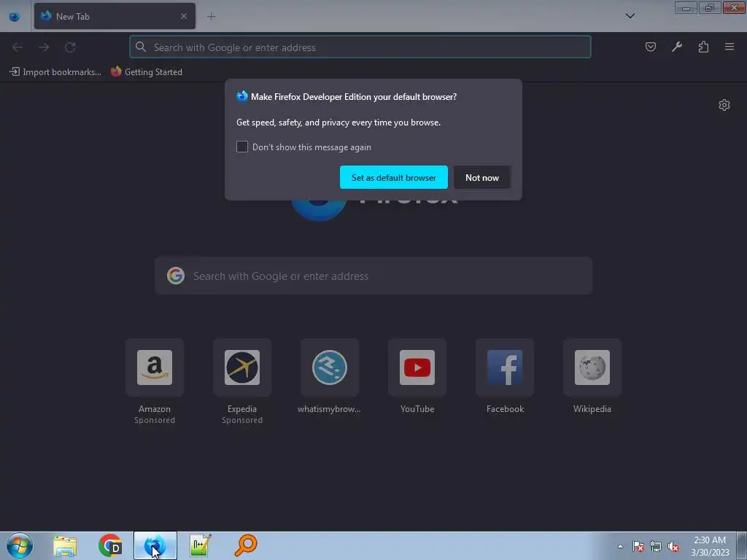Focus the top address bar
This screenshot has width=747, height=560.
coord(360,47)
